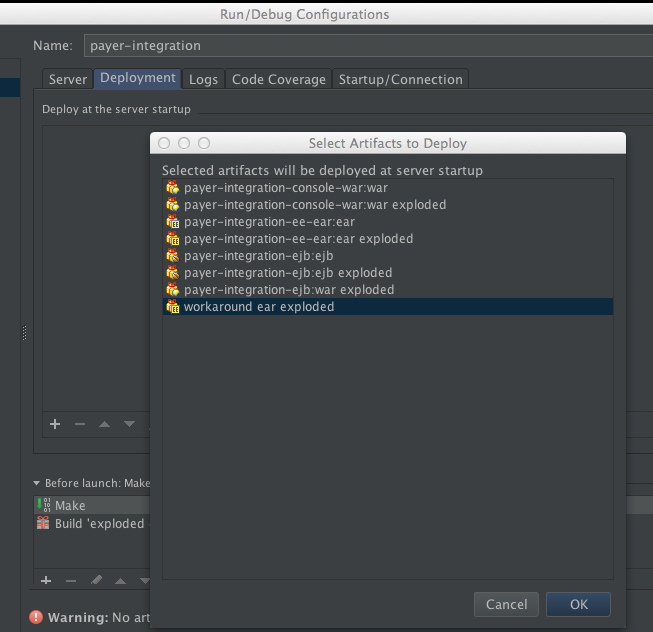The height and width of the screenshot is (632, 653).
Task: Add artifact with plus icon in deployment list
Action: (55, 424)
